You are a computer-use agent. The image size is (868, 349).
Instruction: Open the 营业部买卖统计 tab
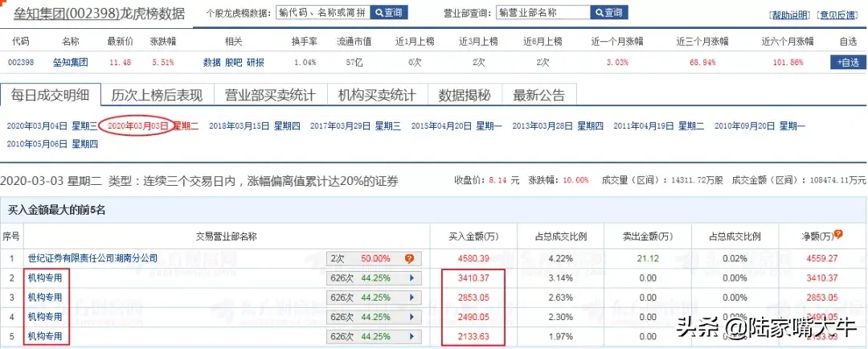(x=270, y=96)
